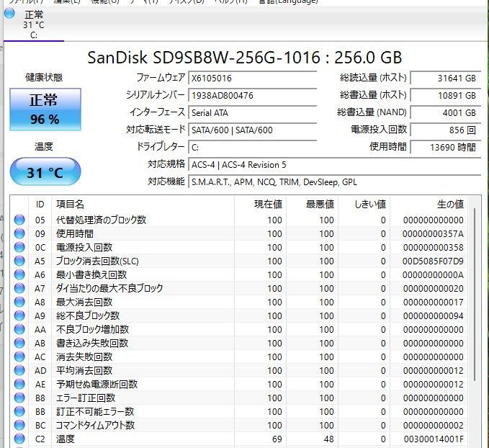Click status icon of row AB 書き込み失敗回数
The height and width of the screenshot is (448, 489).
19,343
